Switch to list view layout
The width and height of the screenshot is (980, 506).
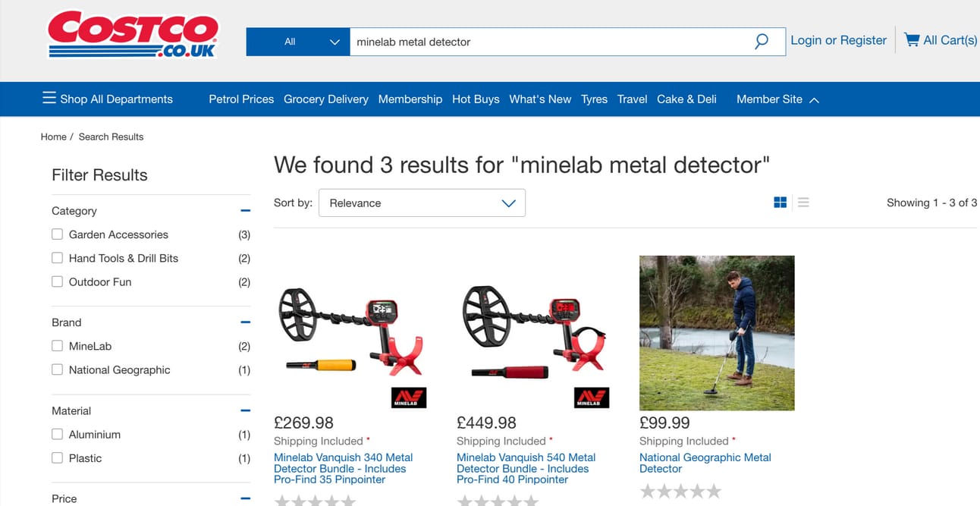pyautogui.click(x=803, y=203)
